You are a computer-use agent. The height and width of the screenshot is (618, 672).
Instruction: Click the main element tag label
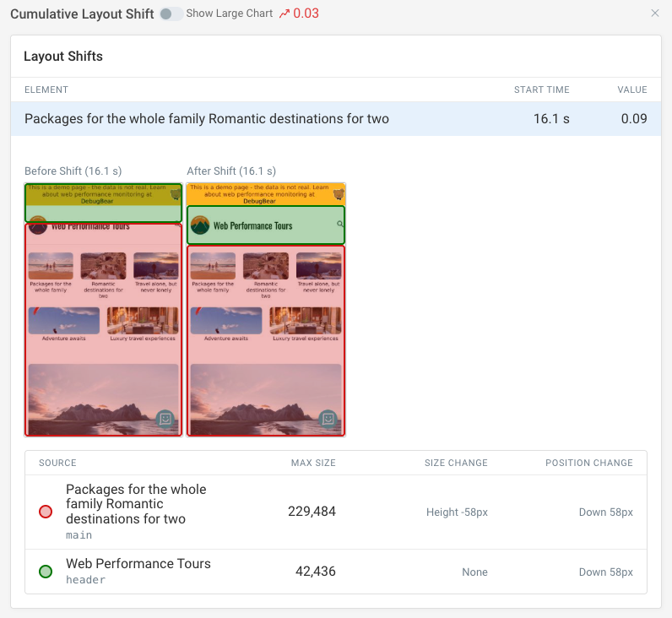(x=79, y=535)
